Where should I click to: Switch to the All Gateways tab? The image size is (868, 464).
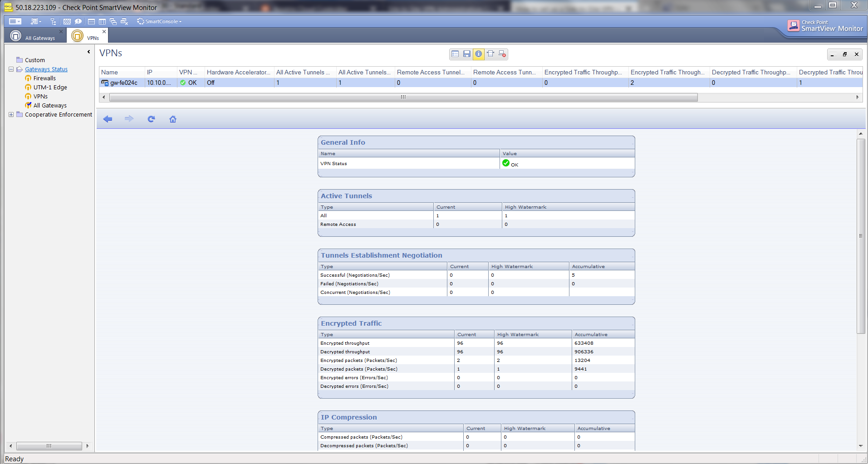pyautogui.click(x=35, y=36)
